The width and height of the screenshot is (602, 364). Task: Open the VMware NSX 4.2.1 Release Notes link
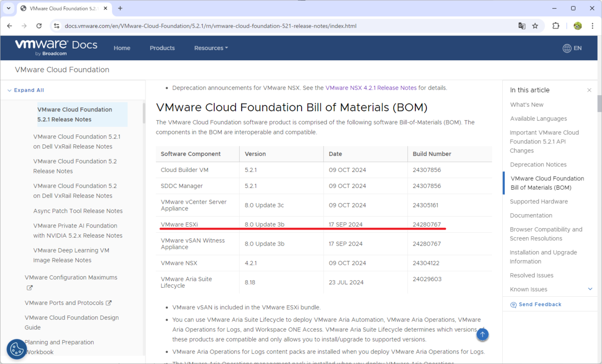(371, 88)
